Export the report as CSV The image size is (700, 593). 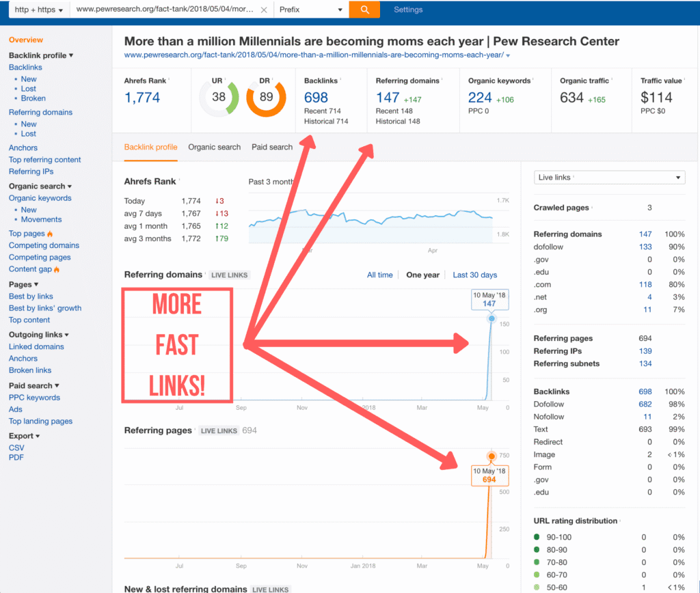pyautogui.click(x=16, y=447)
